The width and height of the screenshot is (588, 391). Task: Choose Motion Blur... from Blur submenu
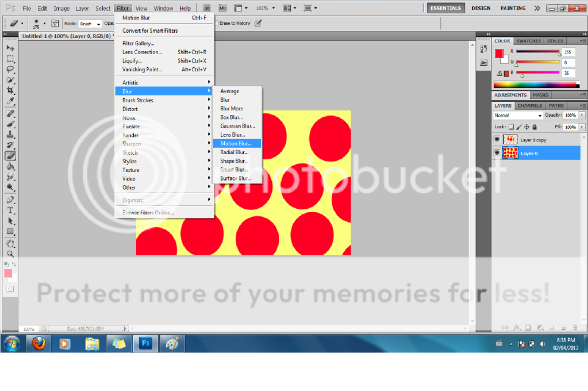[x=240, y=143]
